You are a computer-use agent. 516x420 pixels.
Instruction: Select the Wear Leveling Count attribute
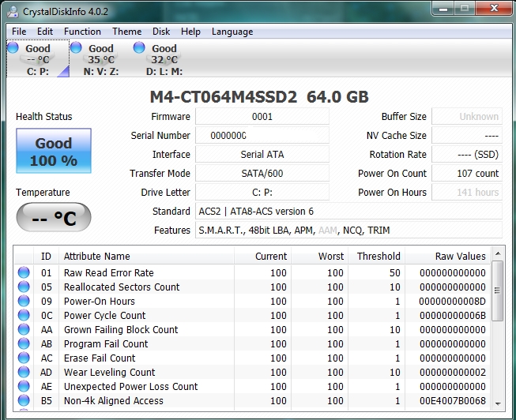(252, 372)
